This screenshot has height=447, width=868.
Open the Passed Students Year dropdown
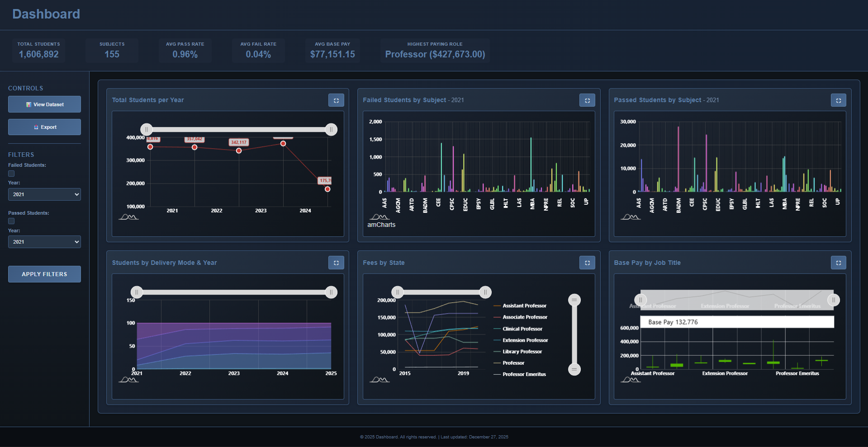[44, 242]
